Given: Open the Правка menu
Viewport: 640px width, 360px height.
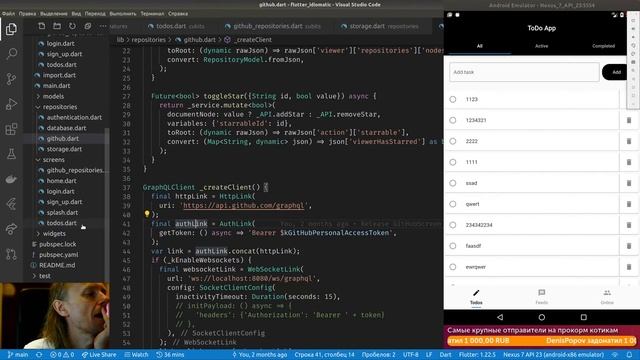Looking at the screenshot, I should pos(27,13).
